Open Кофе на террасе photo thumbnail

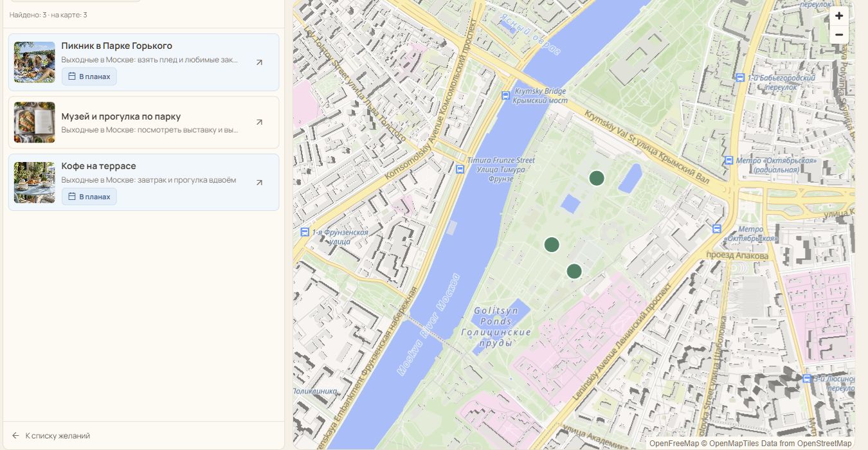click(35, 183)
